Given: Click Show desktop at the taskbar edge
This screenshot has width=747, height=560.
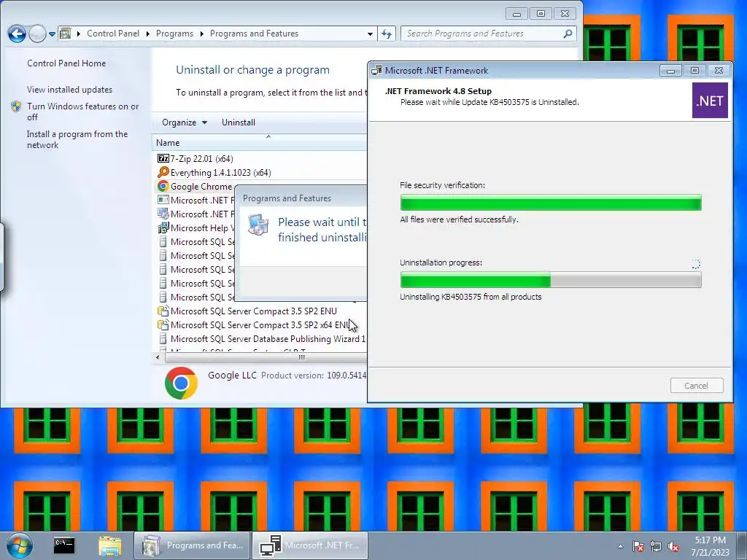Looking at the screenshot, I should (x=742, y=545).
